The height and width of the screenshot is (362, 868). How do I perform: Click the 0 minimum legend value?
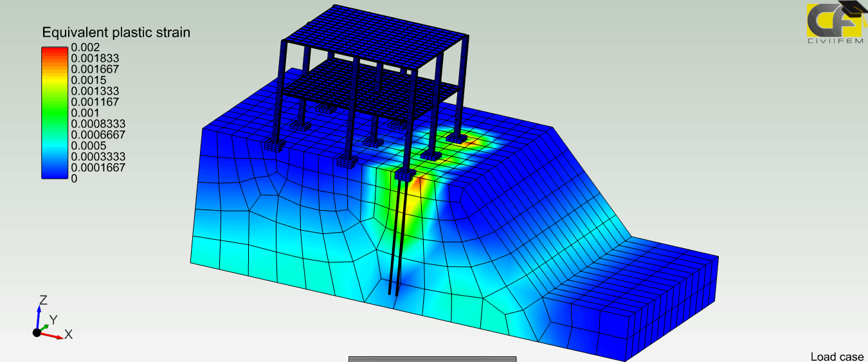coord(74,179)
